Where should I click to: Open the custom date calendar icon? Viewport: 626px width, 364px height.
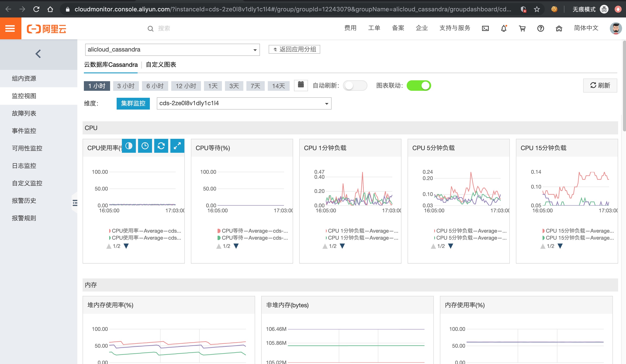pos(301,85)
